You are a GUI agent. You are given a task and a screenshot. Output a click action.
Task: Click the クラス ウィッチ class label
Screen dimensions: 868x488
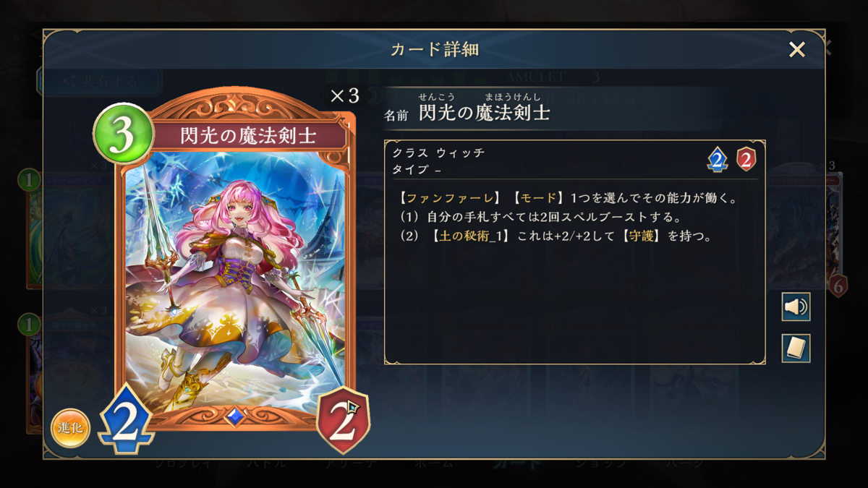(x=439, y=153)
